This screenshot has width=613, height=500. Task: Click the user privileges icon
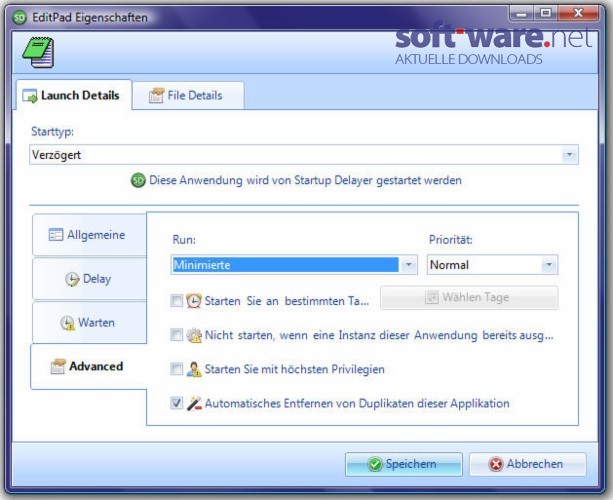click(194, 369)
